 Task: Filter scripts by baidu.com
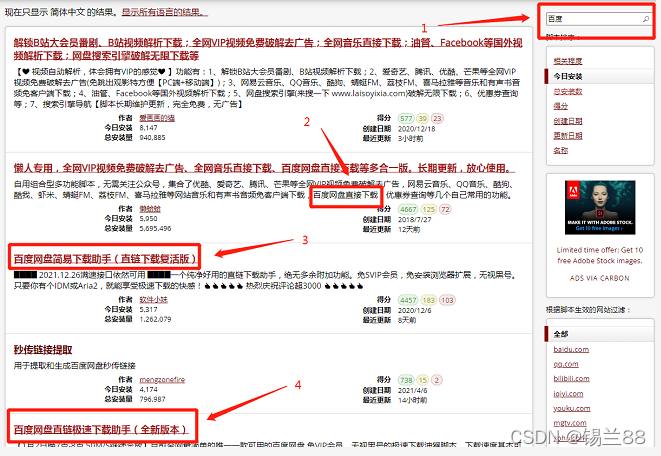tap(571, 349)
